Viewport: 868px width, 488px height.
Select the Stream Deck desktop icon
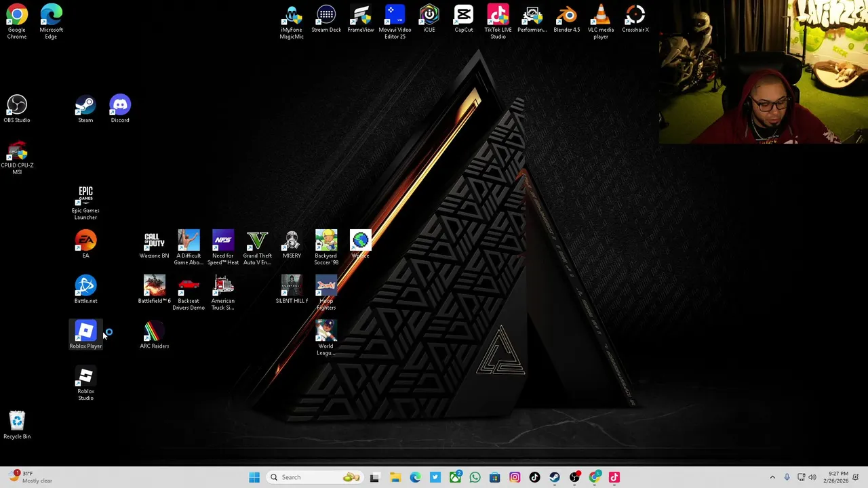[326, 18]
